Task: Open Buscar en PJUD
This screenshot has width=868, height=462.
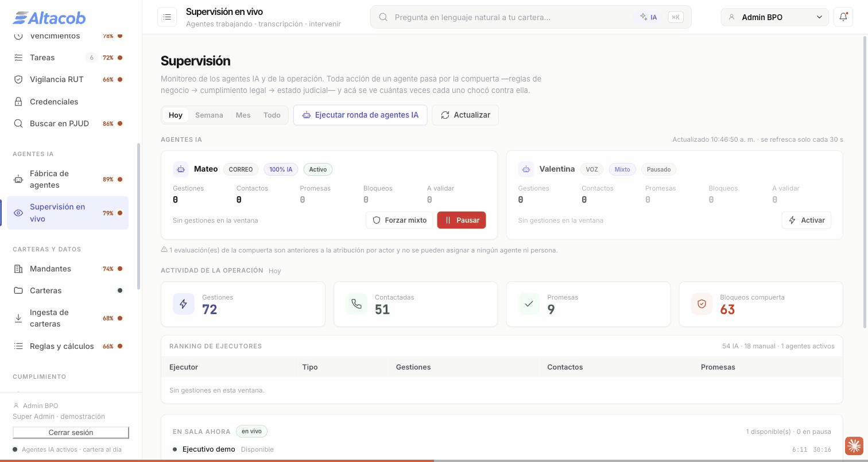Action: (68, 123)
